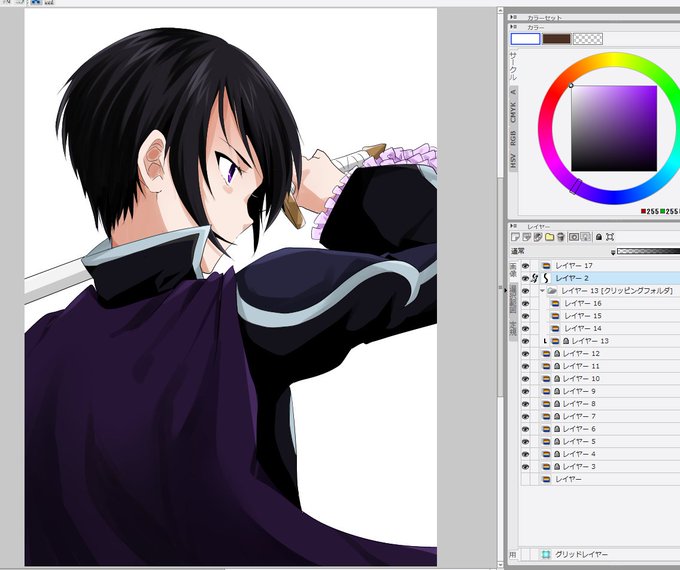Select layer レイヤー 6
Screen dimensions: 680x570
pyautogui.click(x=600, y=429)
